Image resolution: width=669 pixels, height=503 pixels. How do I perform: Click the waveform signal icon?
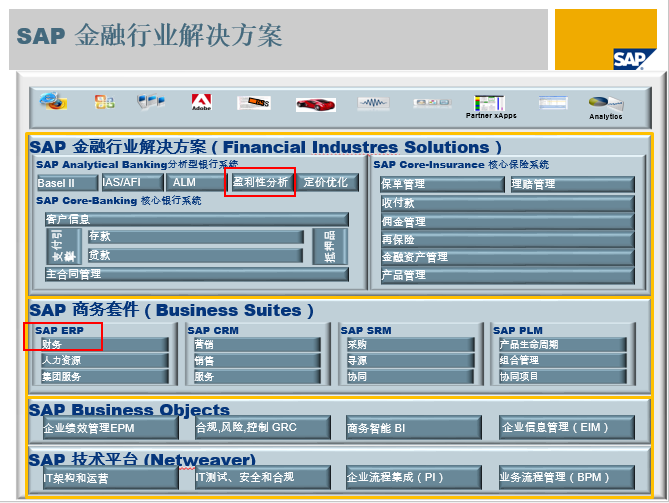[x=373, y=103]
